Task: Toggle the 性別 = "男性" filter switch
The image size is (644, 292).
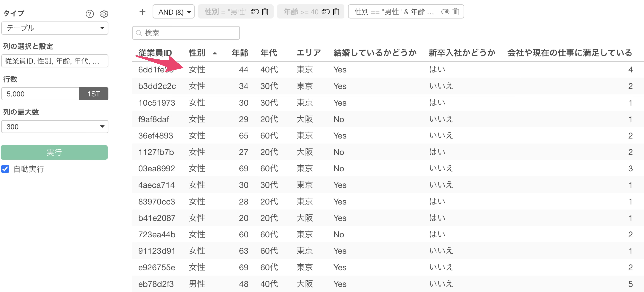Action: (x=255, y=12)
